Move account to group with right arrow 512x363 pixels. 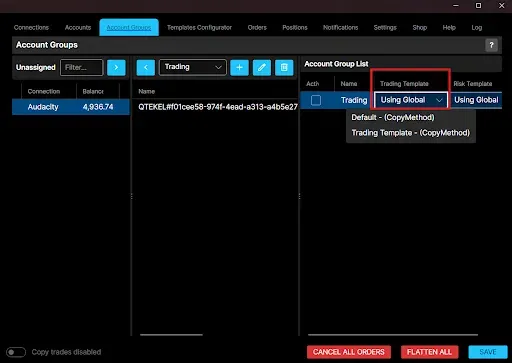point(116,67)
